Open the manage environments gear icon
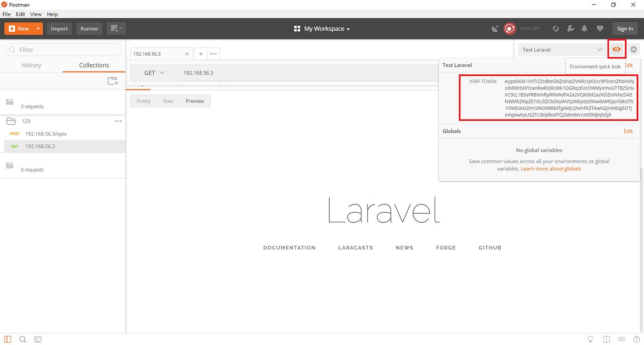644x345 pixels. coord(633,50)
